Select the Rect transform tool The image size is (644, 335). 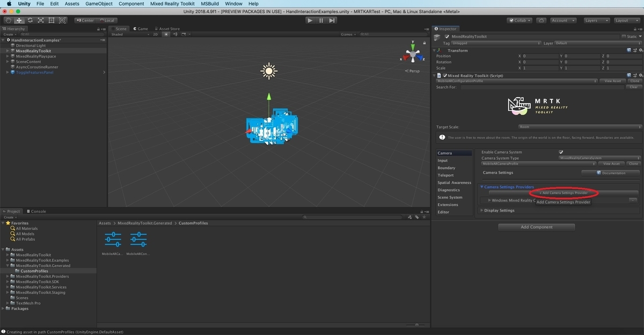tap(52, 20)
